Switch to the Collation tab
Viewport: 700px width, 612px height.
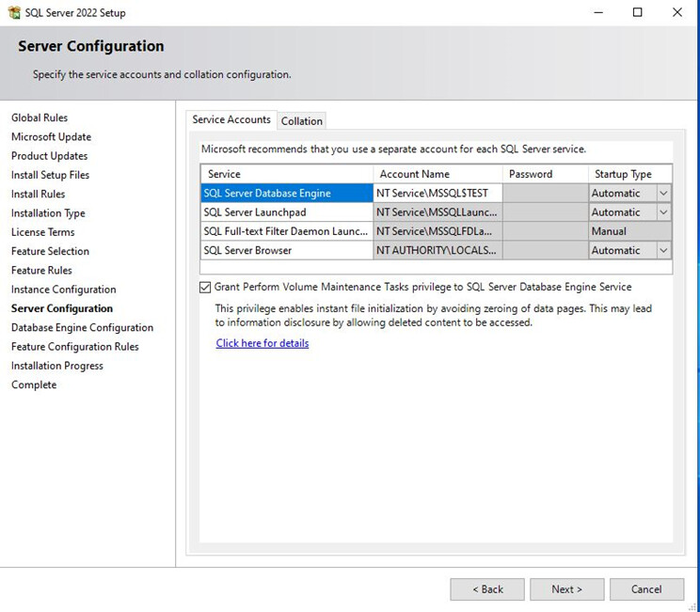pyautogui.click(x=302, y=121)
